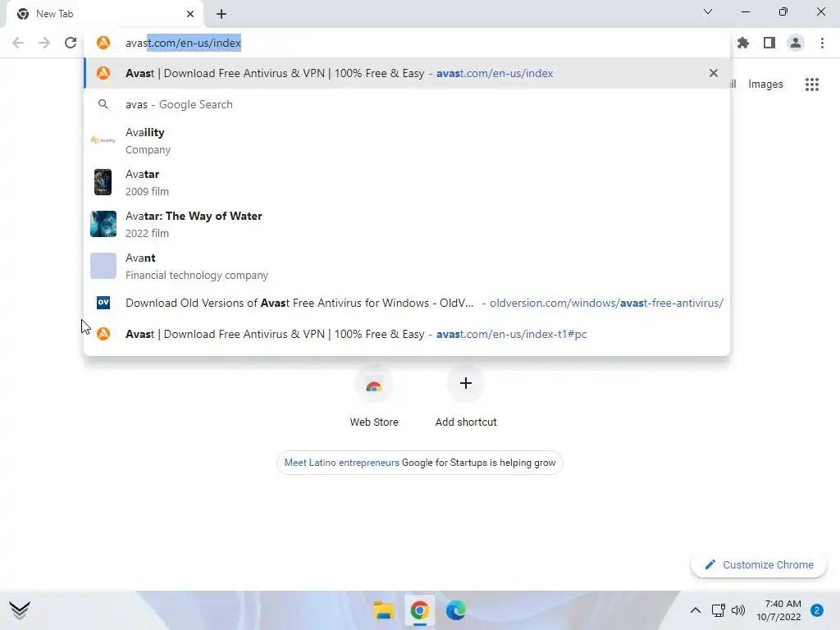The image size is (840, 630).
Task: Remove the first Avast suggestion with X
Action: click(x=713, y=73)
